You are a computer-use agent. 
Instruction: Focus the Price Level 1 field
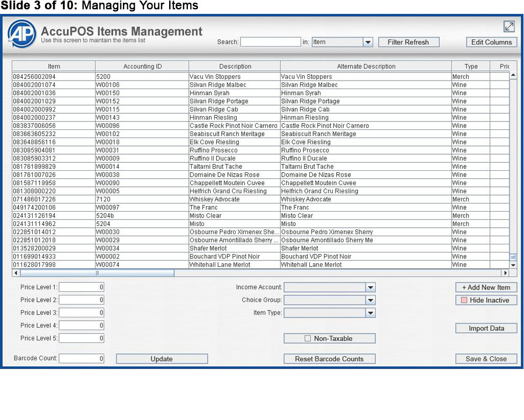coord(82,287)
